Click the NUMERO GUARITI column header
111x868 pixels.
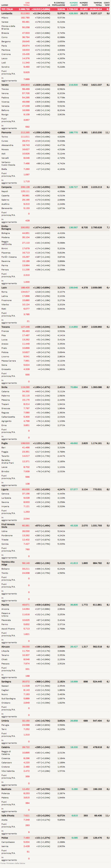[73, 4]
